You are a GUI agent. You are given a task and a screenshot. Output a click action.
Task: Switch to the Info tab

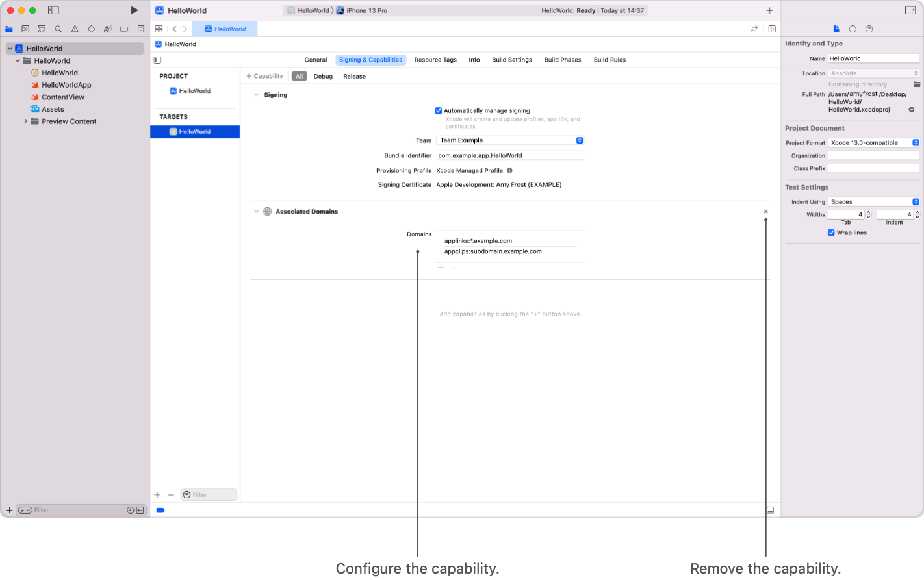pyautogui.click(x=474, y=60)
